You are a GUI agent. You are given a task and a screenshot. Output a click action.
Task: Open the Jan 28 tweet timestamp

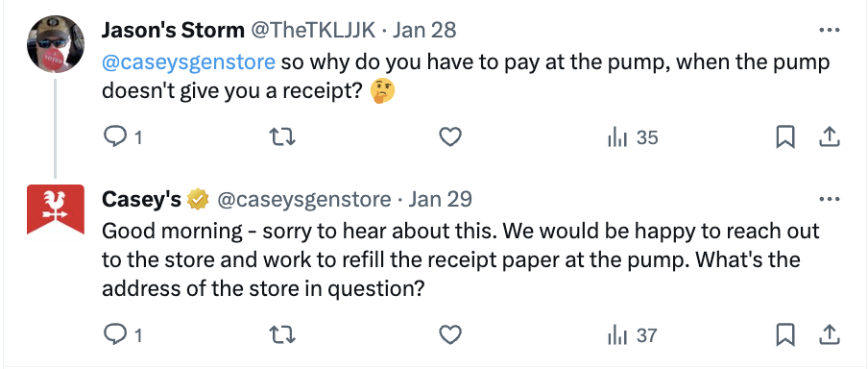click(x=424, y=30)
